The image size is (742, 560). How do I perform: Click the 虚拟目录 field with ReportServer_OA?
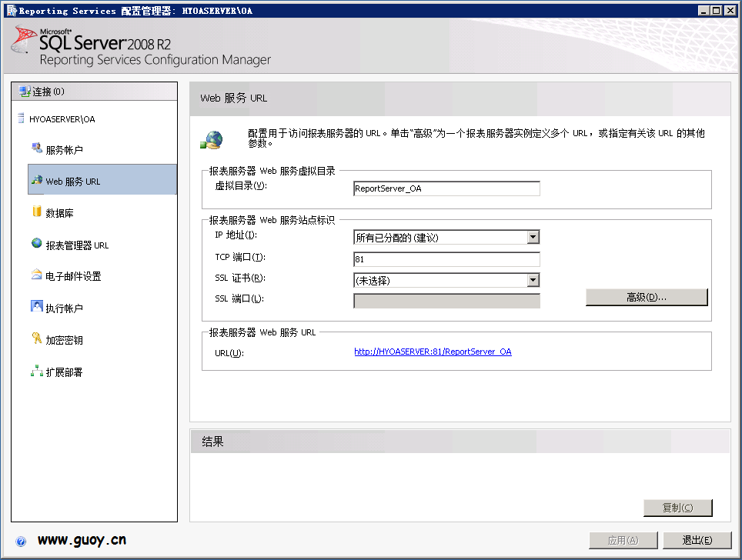(446, 188)
